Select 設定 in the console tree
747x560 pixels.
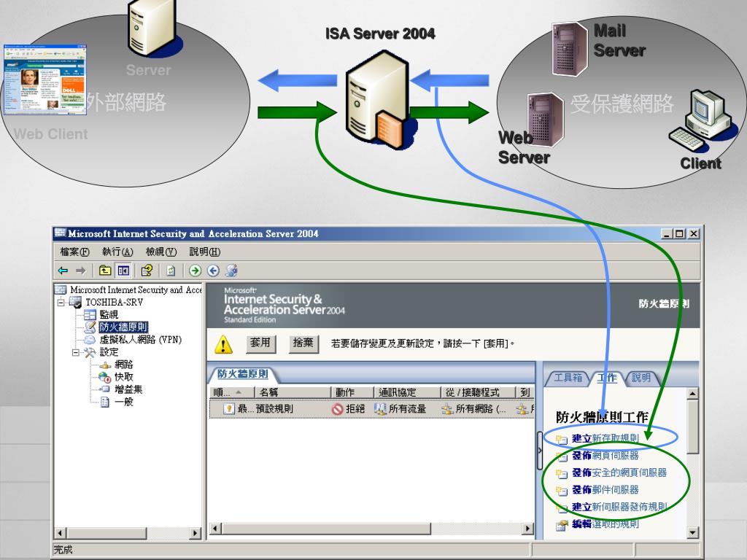point(109,352)
